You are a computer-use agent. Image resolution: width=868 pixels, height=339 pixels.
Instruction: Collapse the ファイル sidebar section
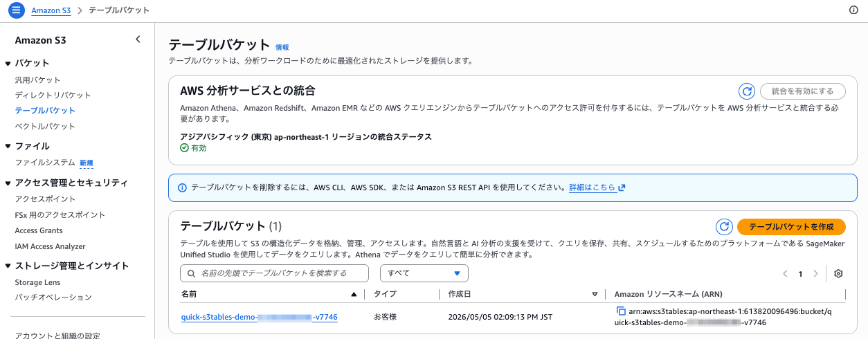click(8, 147)
